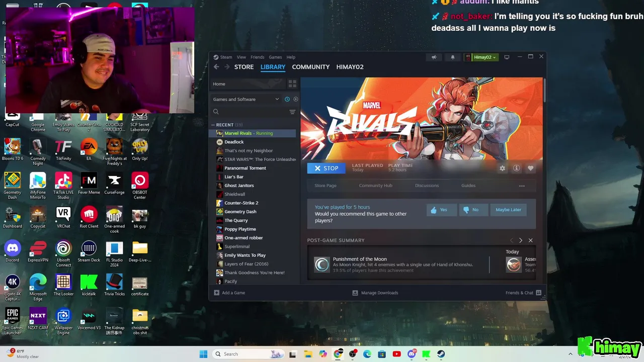Open Windows Start menu
Viewport: 644px width, 362px height.
pos(203,354)
